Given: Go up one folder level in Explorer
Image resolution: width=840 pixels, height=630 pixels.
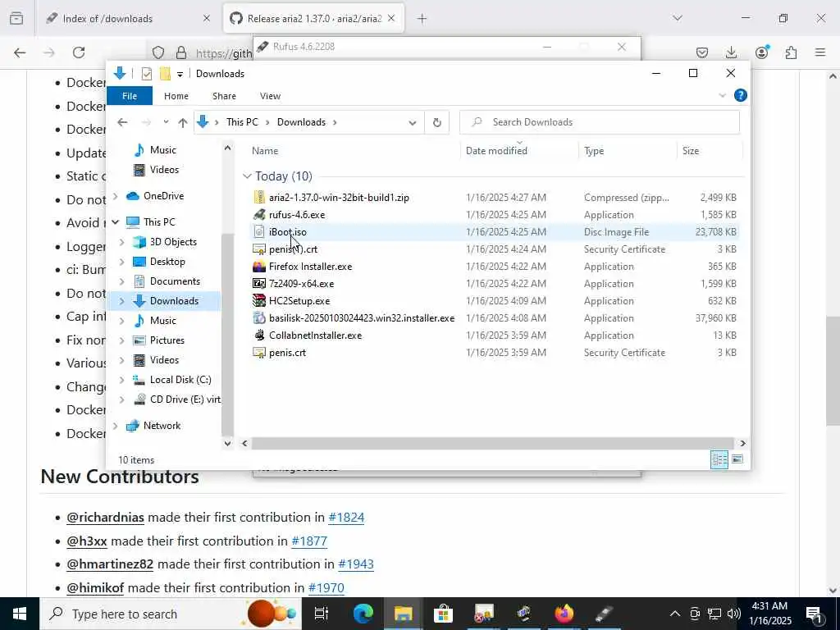Looking at the screenshot, I should point(183,123).
